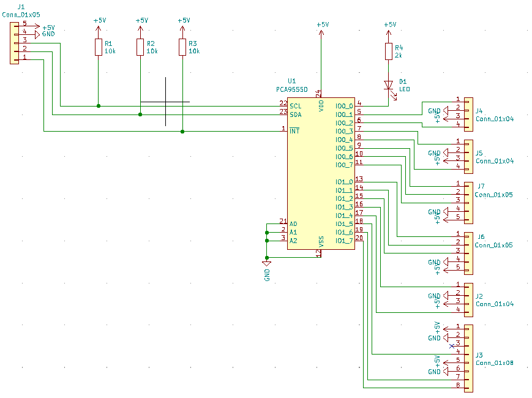The width and height of the screenshot is (532, 398).
Task: Select connector J4 symbol body
Action: click(x=468, y=115)
